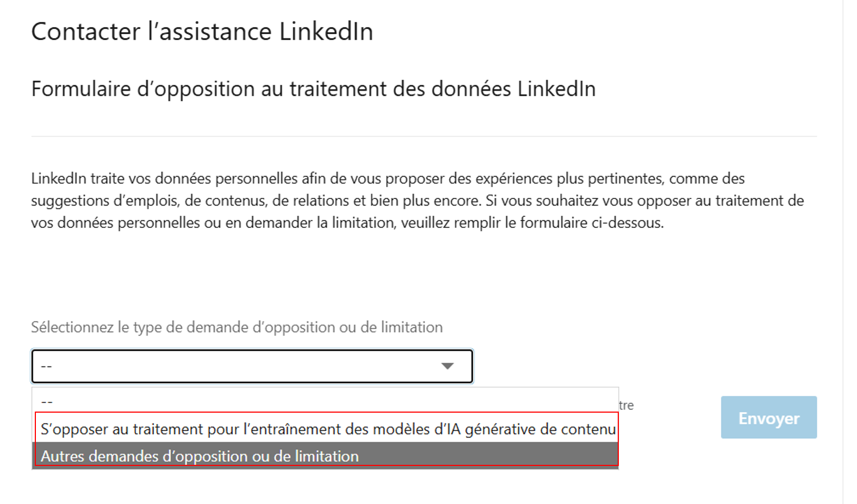Click the paragraph line starting "suggestions d'emplois"

[417, 201]
